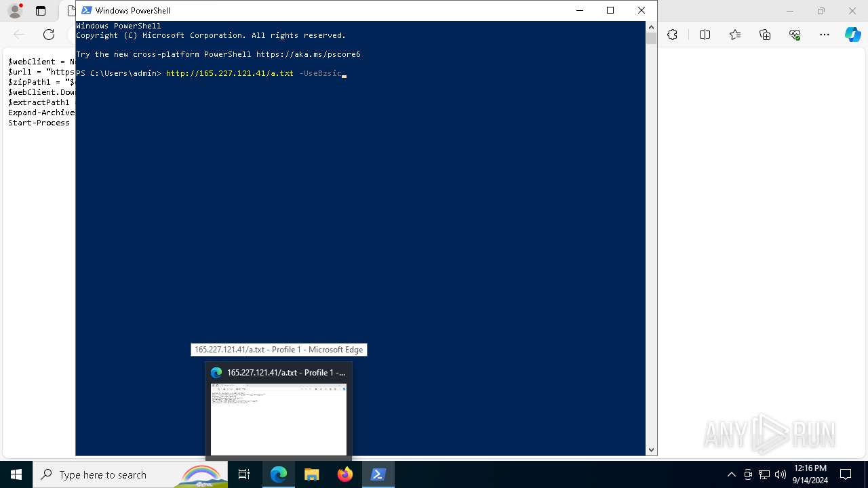
Task: Launch Firefox from taskbar
Action: (345, 474)
